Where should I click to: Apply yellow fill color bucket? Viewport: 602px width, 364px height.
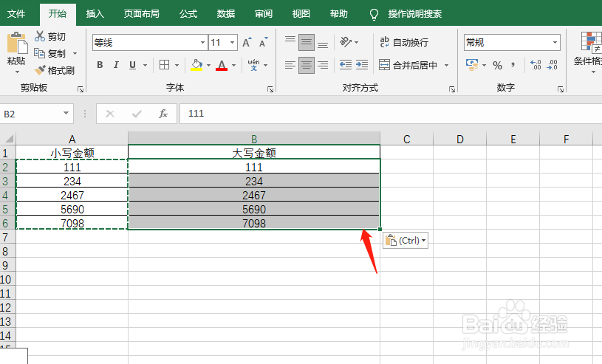[x=196, y=65]
